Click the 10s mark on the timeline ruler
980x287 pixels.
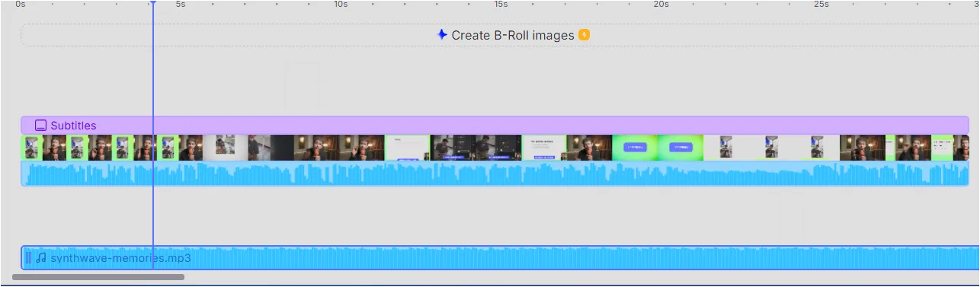coord(341,5)
